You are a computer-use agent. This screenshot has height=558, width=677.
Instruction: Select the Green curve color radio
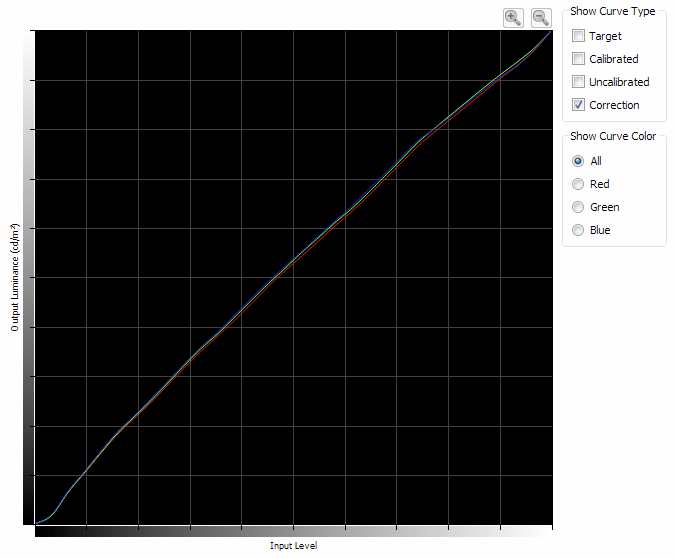click(x=577, y=207)
